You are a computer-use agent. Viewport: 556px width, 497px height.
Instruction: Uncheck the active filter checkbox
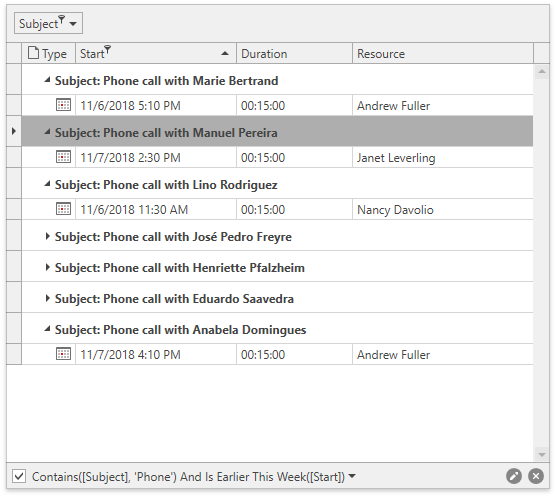point(19,476)
